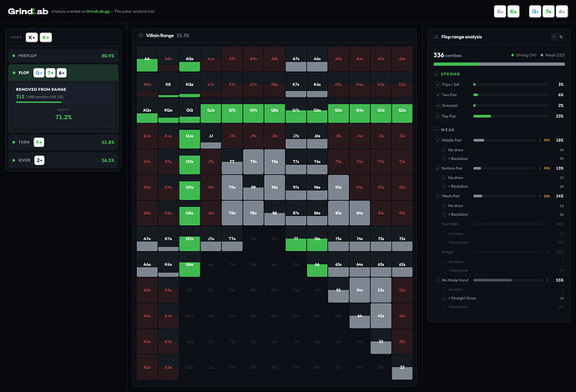Click the first hero K card in the top header
Screen dimensions: 576x392
pyautogui.click(x=499, y=12)
